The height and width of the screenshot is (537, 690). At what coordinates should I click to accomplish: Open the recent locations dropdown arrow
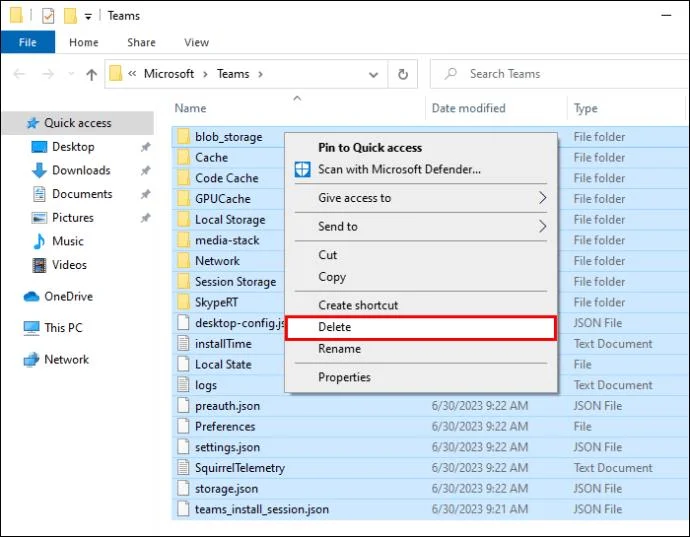click(x=71, y=74)
